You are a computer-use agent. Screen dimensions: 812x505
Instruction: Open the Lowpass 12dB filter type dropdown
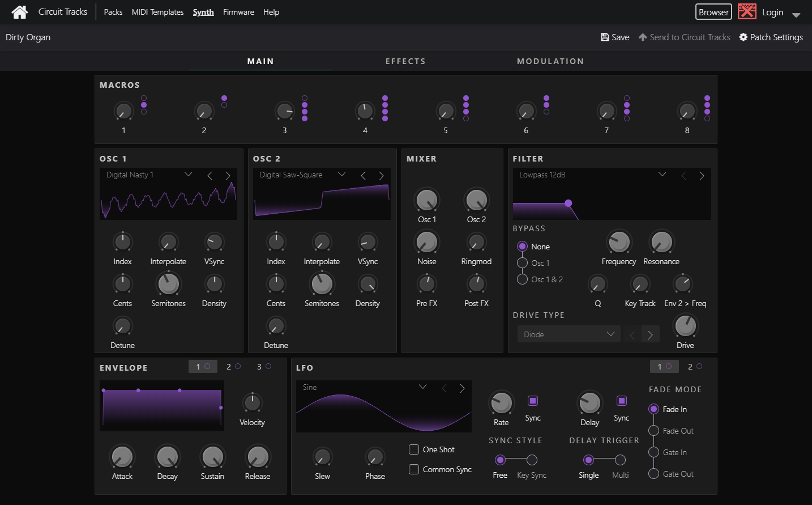662,175
